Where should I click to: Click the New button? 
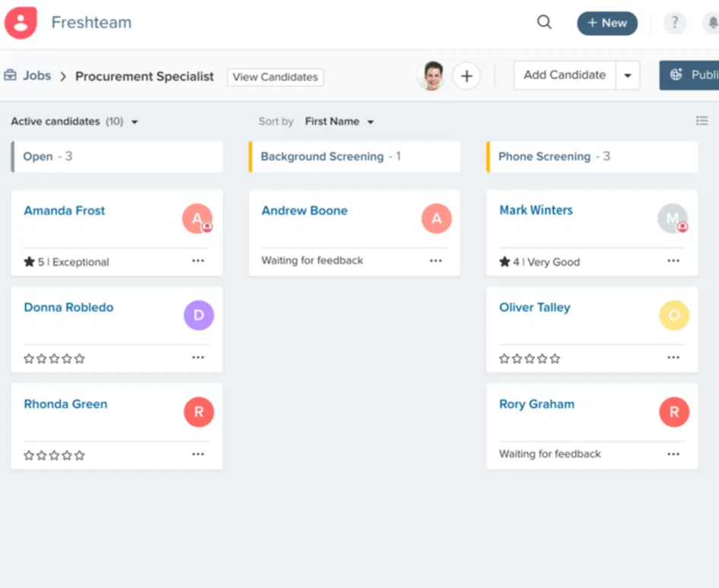coord(607,24)
